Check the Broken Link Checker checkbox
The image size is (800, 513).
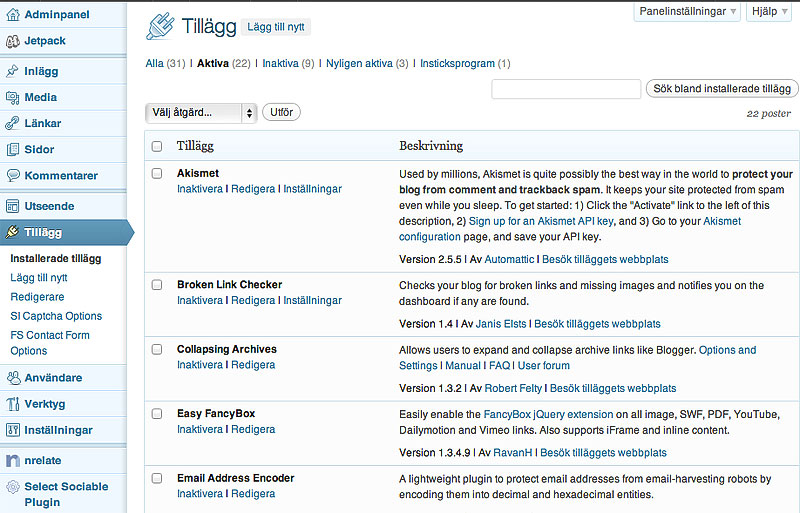point(157,285)
